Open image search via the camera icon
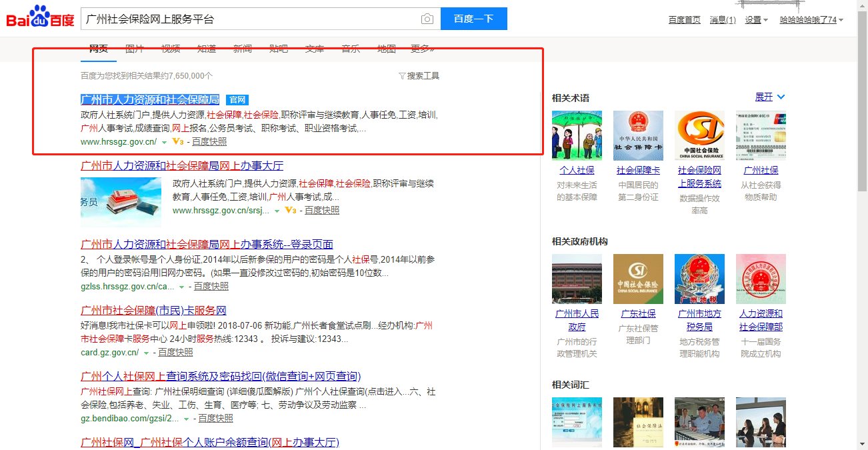Viewport: 868px width, 450px height. point(427,19)
